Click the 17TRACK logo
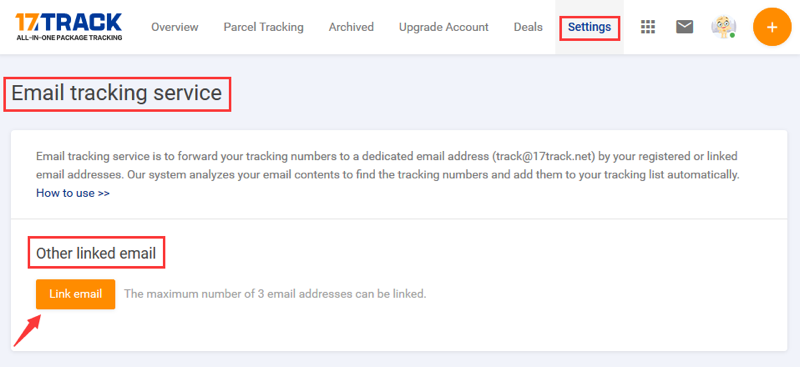The width and height of the screenshot is (800, 367). click(x=69, y=27)
